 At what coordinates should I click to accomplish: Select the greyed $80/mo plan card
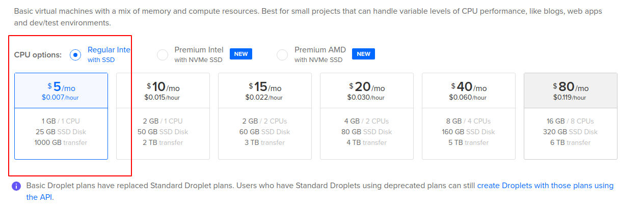tap(571, 116)
